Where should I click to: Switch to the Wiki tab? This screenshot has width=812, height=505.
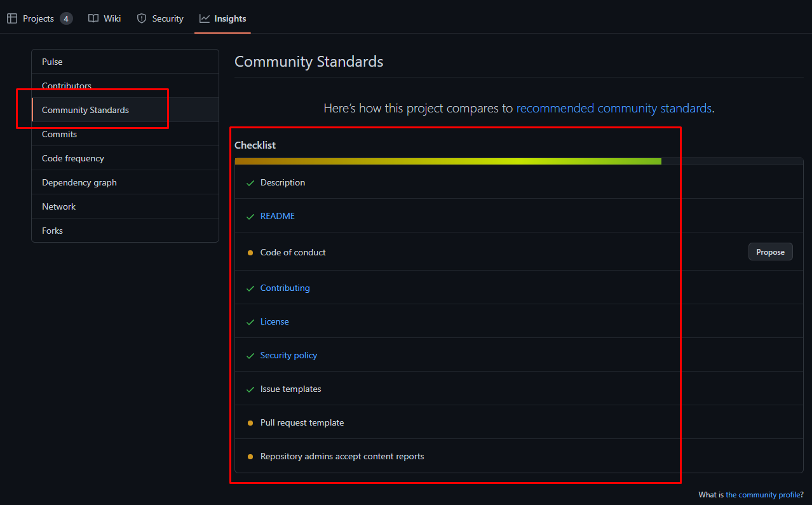coord(112,18)
